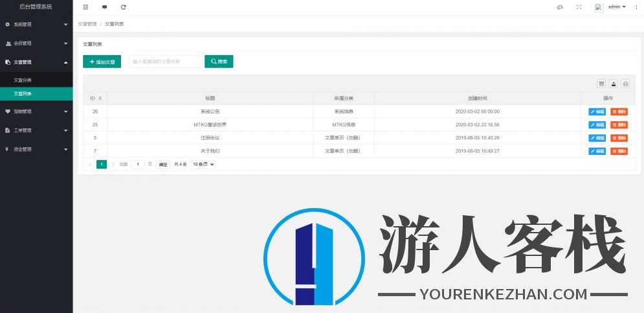Click the admin avatar image
The width and height of the screenshot is (644, 313).
pyautogui.click(x=599, y=7)
